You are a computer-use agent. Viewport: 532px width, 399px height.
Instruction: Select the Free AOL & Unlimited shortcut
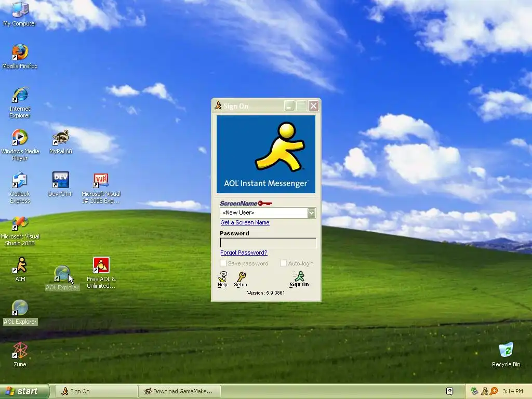click(101, 273)
